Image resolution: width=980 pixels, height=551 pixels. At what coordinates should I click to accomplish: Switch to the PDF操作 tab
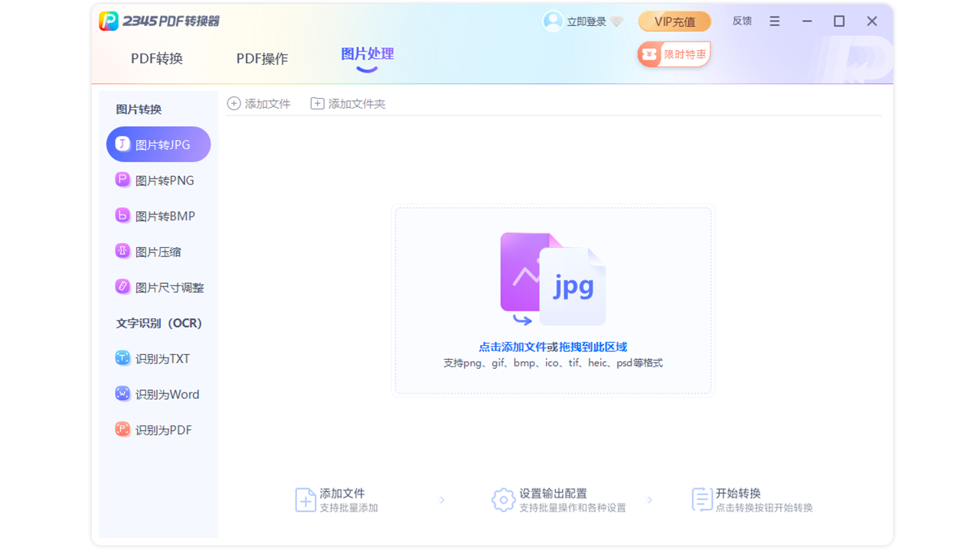pos(263,58)
